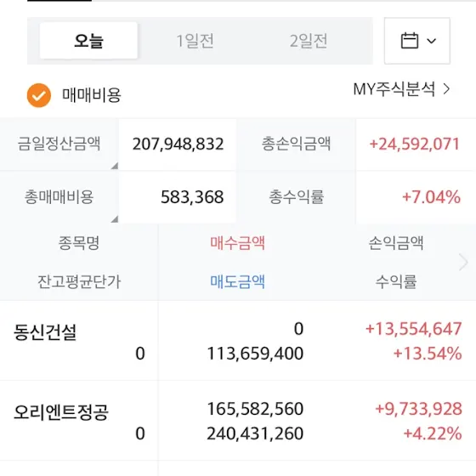This screenshot has height=476, width=476.
Task: Click the 손익금액 column header
Action: pyautogui.click(x=396, y=243)
